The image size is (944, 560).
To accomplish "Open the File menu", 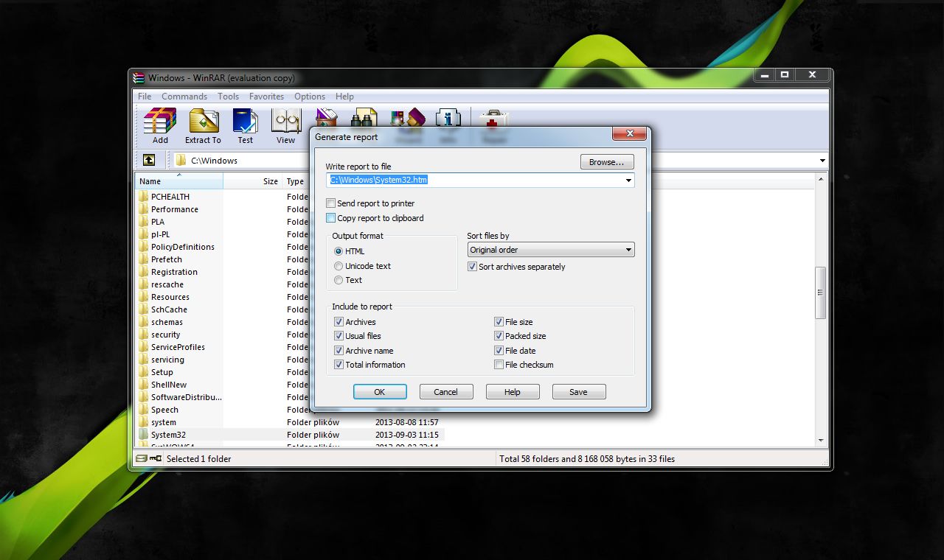I will [x=145, y=97].
